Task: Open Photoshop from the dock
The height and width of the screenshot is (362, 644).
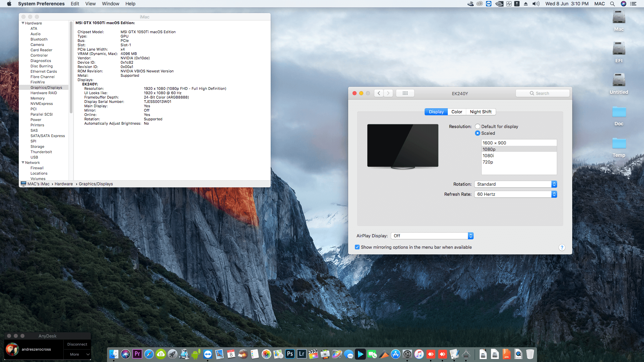Action: tap(290, 354)
